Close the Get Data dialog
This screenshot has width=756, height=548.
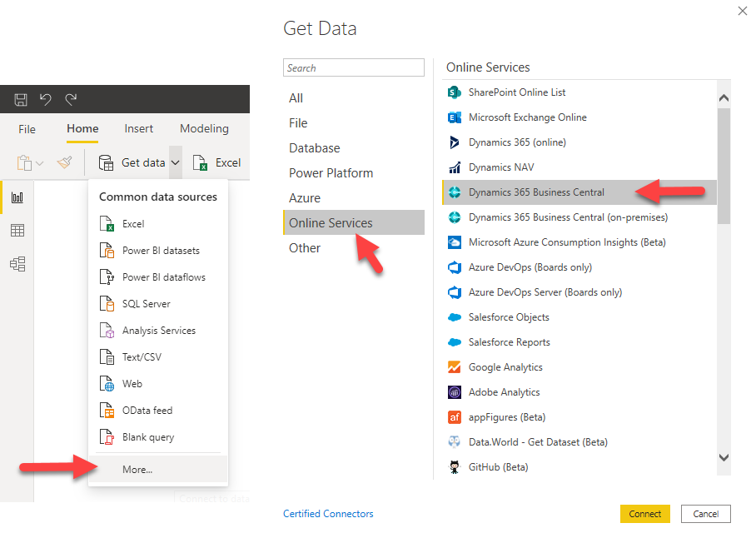pyautogui.click(x=743, y=11)
